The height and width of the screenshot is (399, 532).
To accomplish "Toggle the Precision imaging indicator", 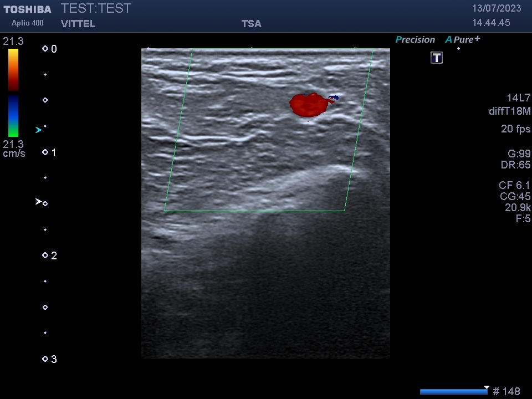I will (x=415, y=39).
